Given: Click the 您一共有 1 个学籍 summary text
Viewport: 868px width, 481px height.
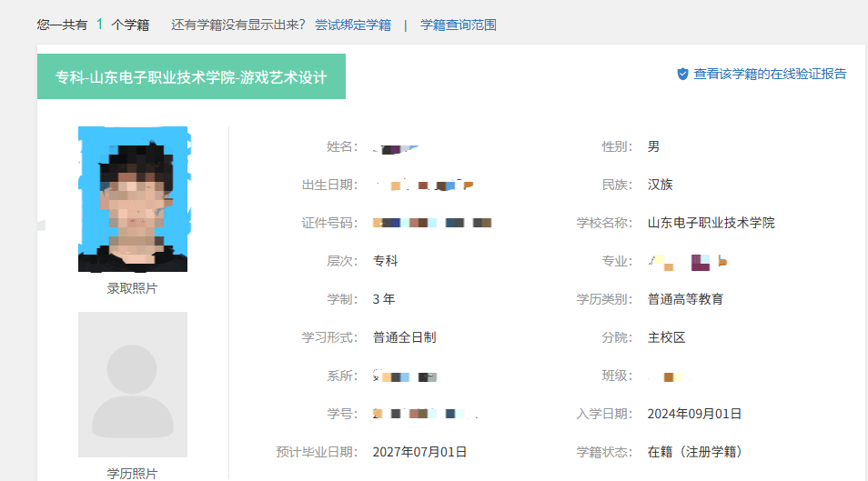Looking at the screenshot, I should (x=93, y=25).
